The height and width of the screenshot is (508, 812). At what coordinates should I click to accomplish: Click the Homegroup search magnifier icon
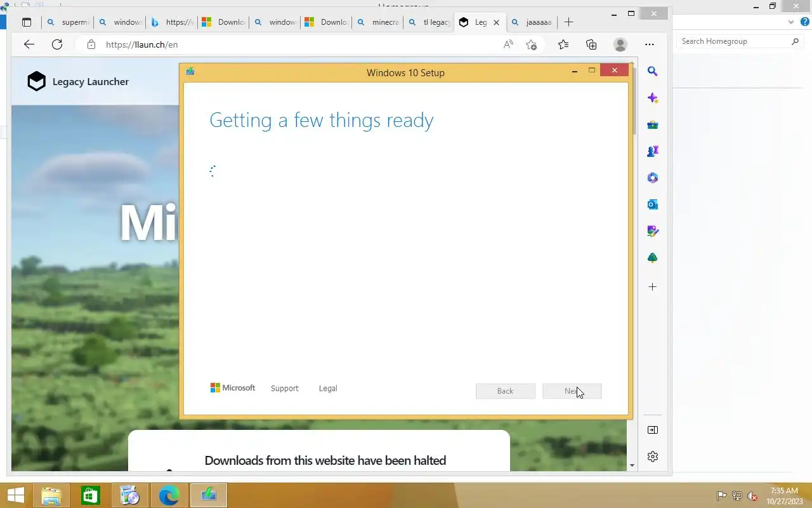click(795, 41)
